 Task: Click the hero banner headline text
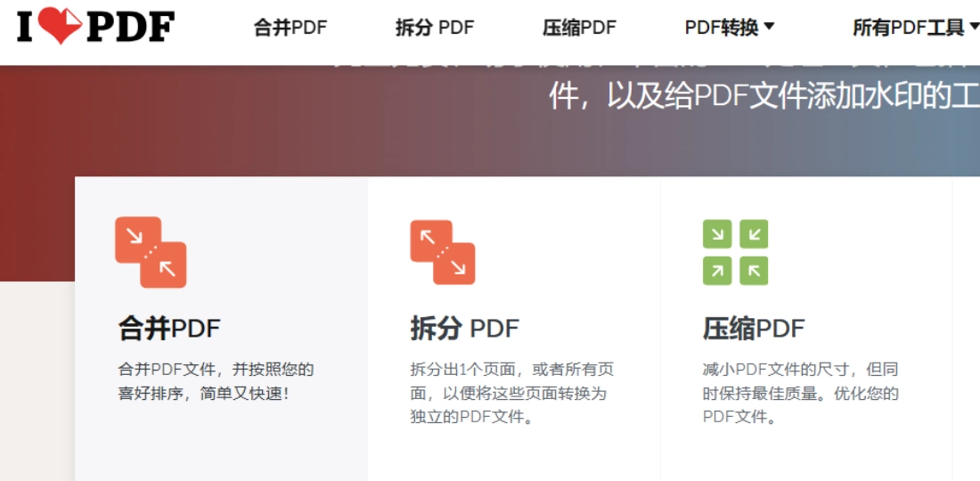(x=764, y=96)
